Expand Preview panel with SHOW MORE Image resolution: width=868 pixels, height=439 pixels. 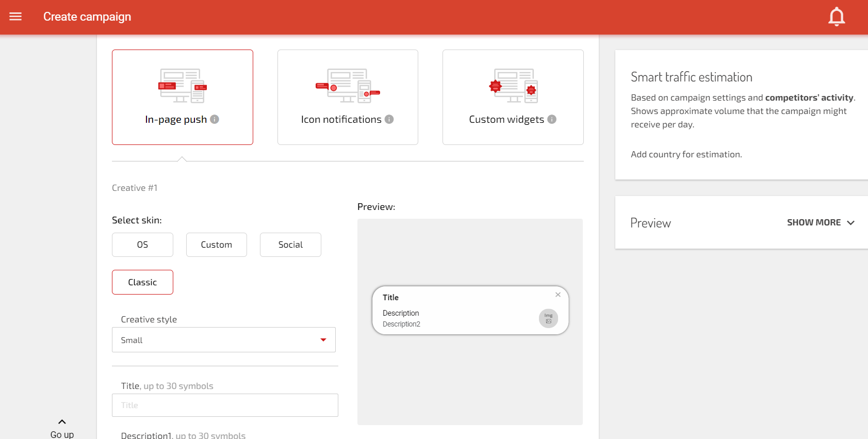(x=820, y=222)
